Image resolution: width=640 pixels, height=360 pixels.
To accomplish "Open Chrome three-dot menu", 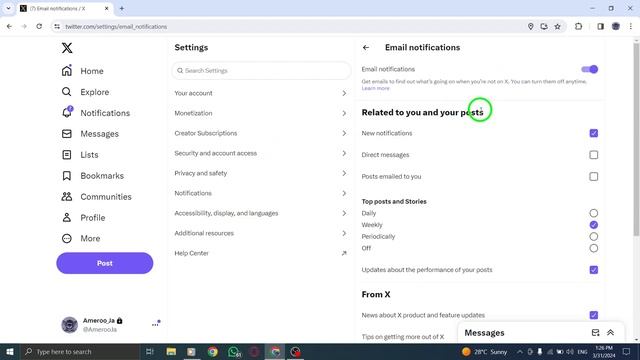I will (631, 27).
